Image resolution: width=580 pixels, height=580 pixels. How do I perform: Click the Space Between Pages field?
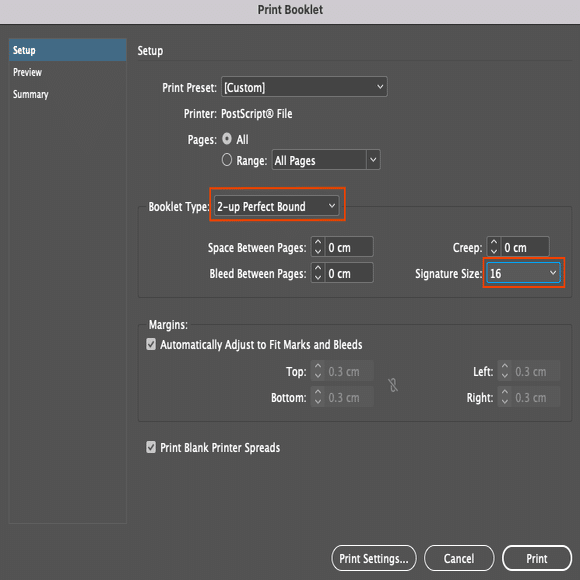[349, 247]
